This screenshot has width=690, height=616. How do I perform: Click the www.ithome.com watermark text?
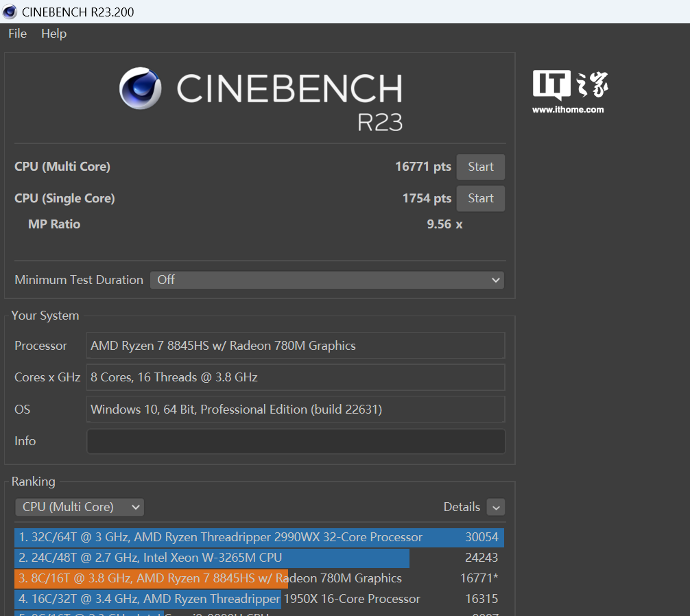tap(568, 110)
